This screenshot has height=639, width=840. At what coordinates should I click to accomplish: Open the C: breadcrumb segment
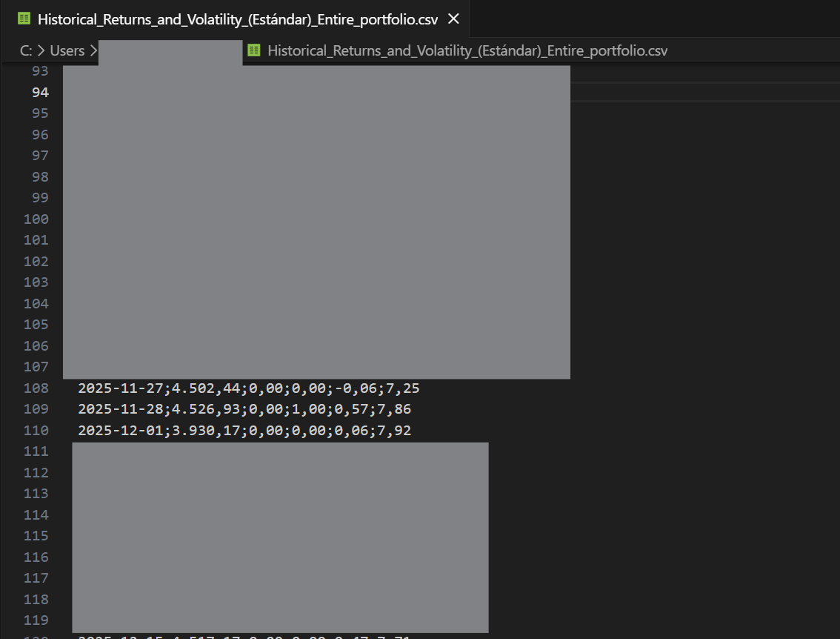click(x=26, y=50)
